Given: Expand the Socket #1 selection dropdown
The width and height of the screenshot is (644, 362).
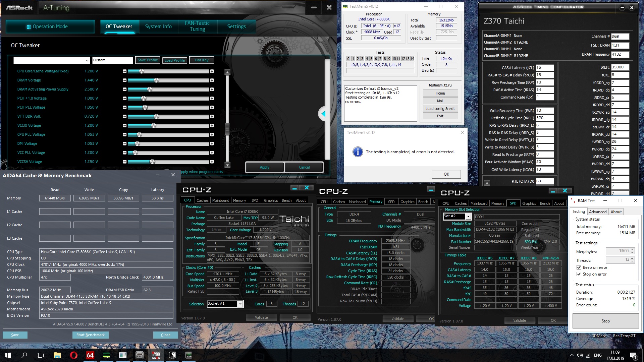Looking at the screenshot, I should [240, 304].
